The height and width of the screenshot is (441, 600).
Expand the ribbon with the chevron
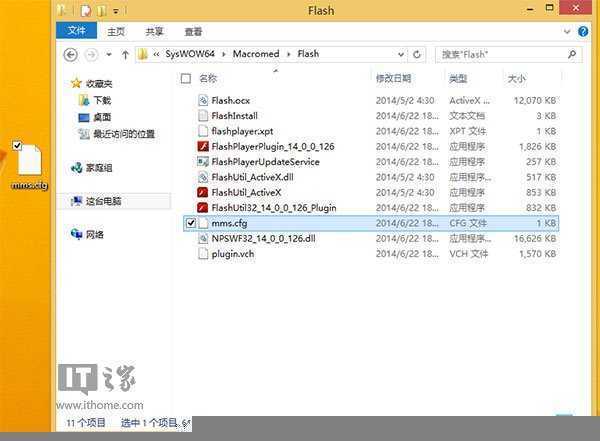click(567, 31)
